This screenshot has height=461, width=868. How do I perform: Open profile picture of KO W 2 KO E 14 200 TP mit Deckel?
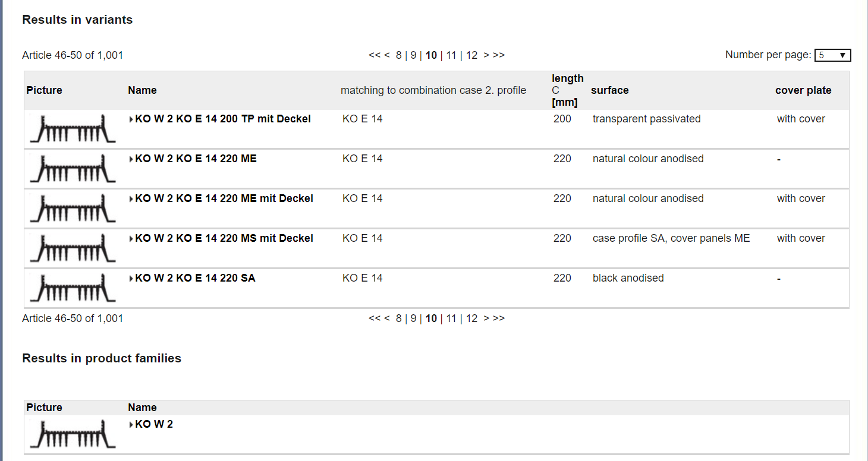click(73, 129)
